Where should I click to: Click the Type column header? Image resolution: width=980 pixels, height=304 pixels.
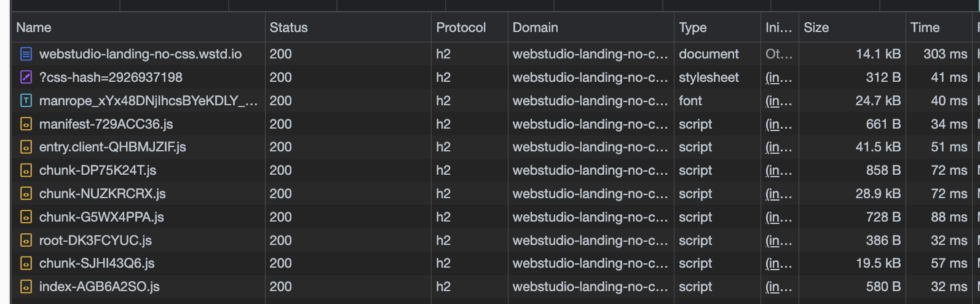pyautogui.click(x=692, y=28)
